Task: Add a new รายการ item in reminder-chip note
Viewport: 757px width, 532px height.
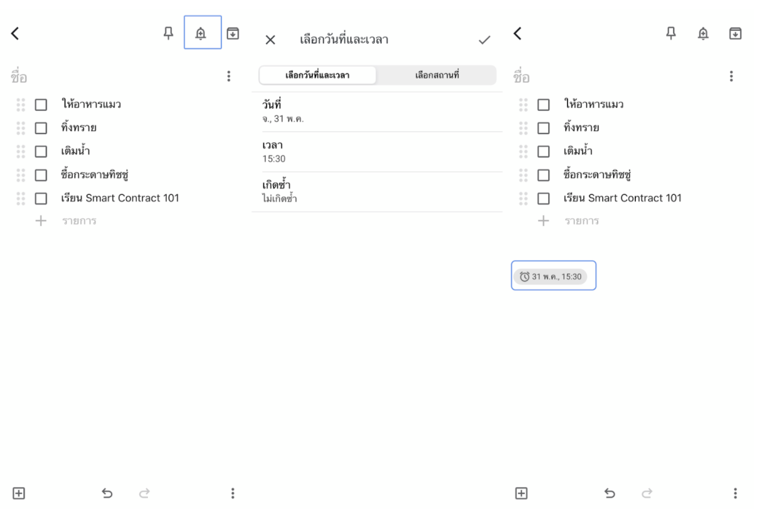Action: (x=581, y=221)
